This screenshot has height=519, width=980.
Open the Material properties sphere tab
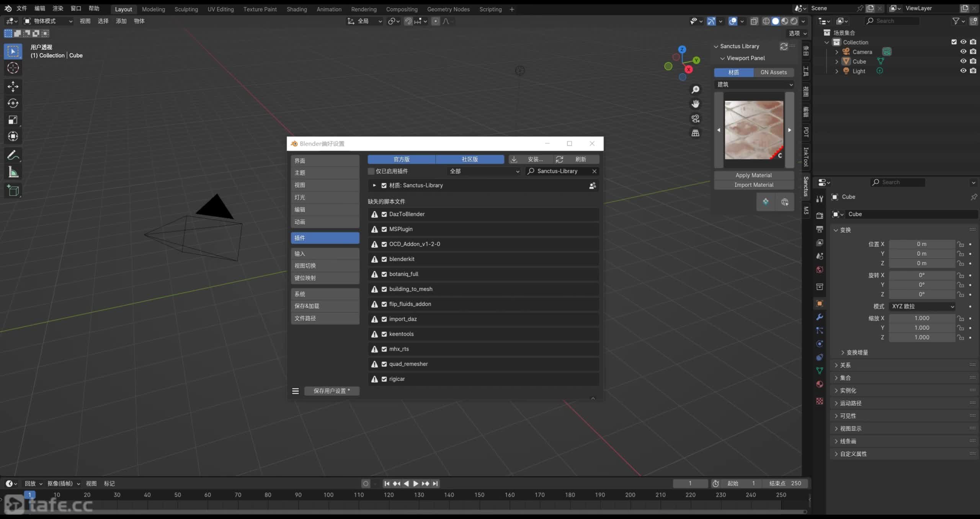point(820,384)
